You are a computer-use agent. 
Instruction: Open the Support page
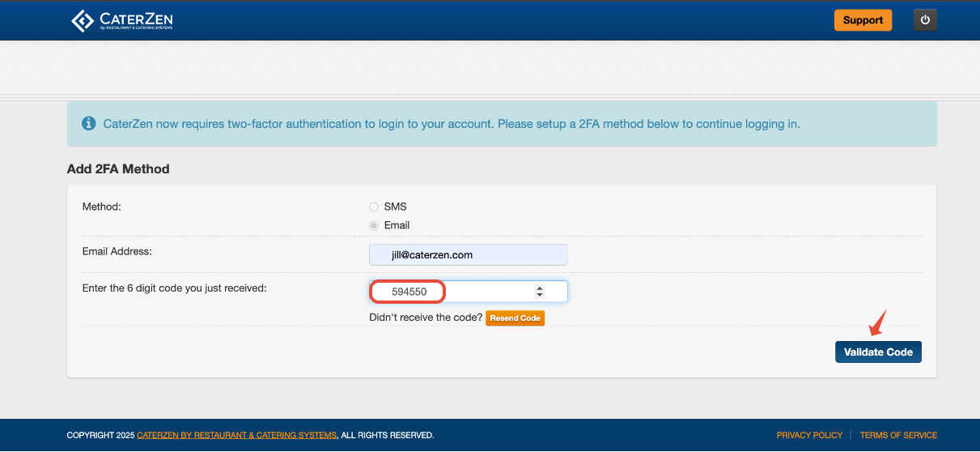tap(863, 20)
